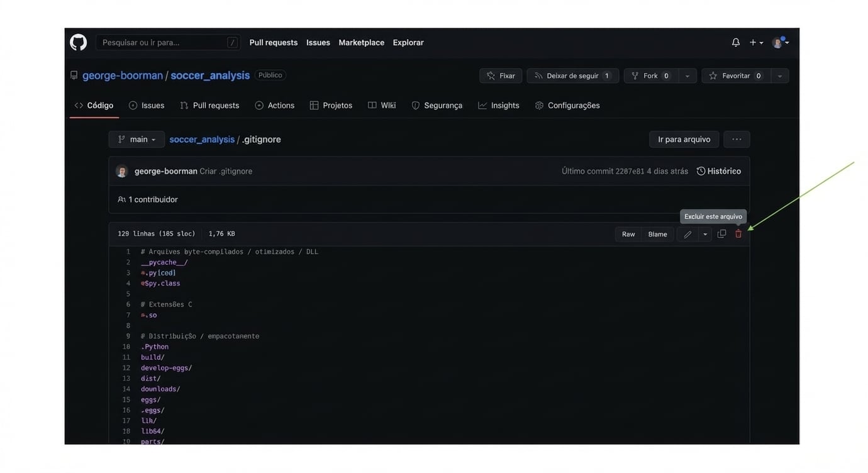Copy raw contents with the copy icon
This screenshot has width=868, height=473.
click(721, 234)
